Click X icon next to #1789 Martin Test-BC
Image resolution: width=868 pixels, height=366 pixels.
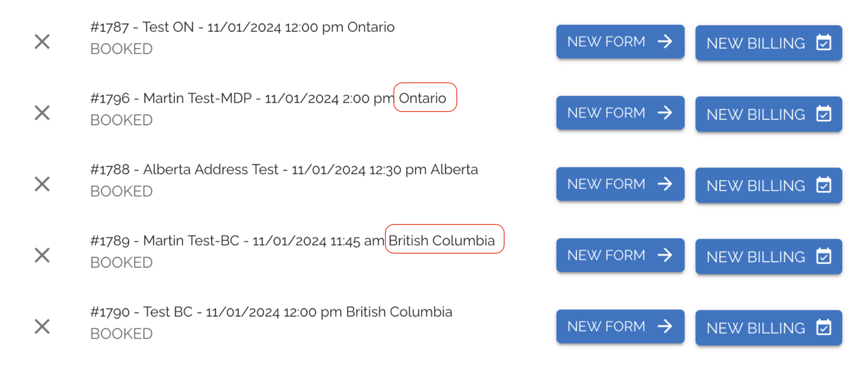[42, 255]
